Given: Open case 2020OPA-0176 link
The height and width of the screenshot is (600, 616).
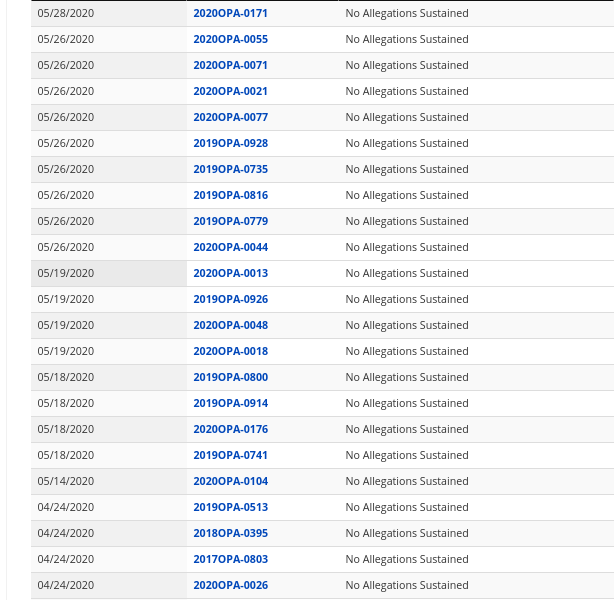Looking at the screenshot, I should (231, 429).
